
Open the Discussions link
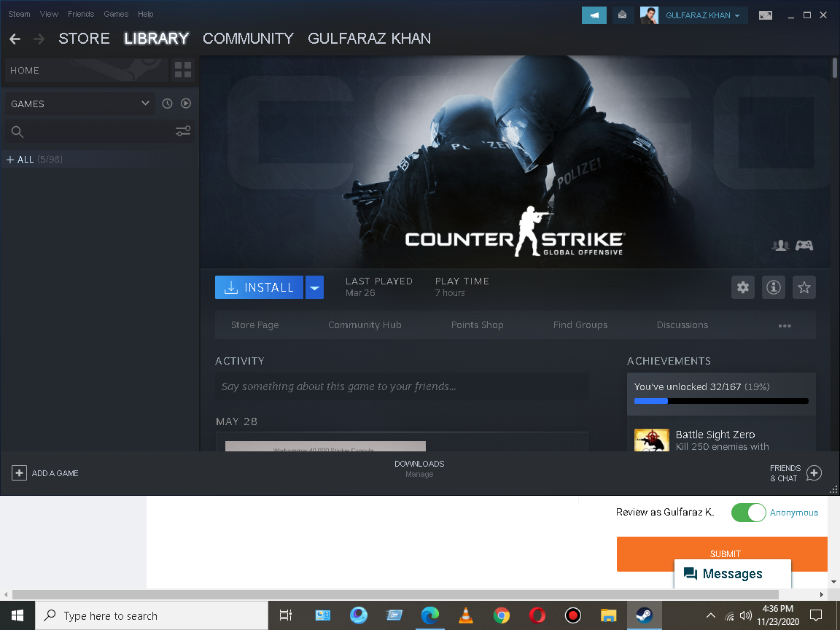pos(682,325)
